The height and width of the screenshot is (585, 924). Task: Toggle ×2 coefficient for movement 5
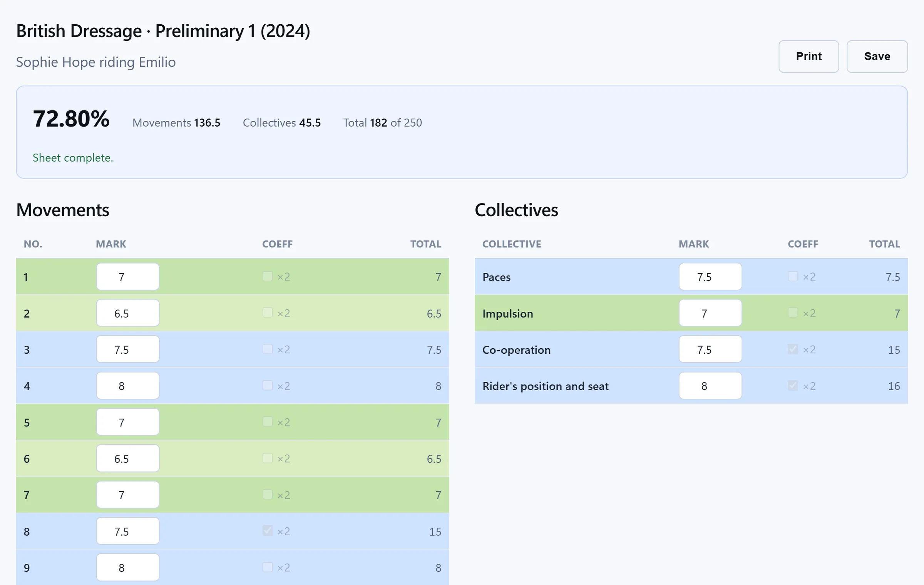pos(268,422)
